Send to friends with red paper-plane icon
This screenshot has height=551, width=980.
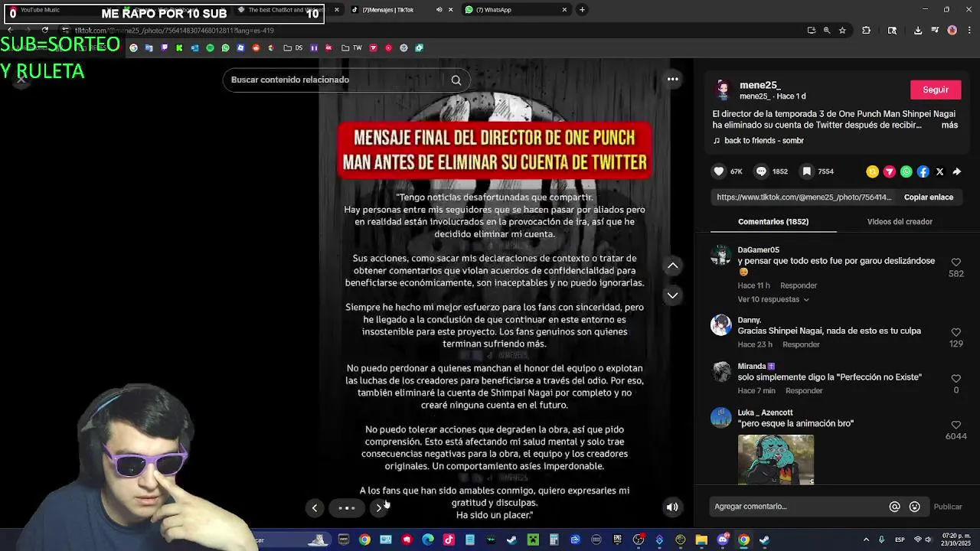889,171
